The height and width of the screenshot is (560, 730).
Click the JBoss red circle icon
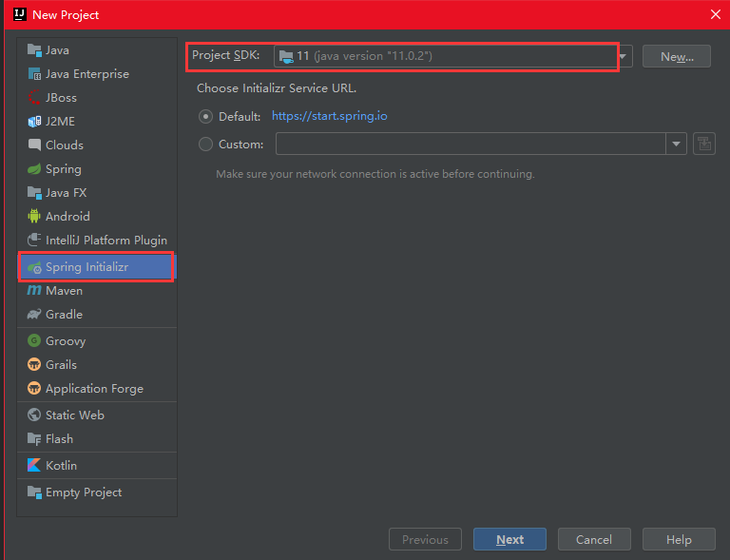click(34, 97)
